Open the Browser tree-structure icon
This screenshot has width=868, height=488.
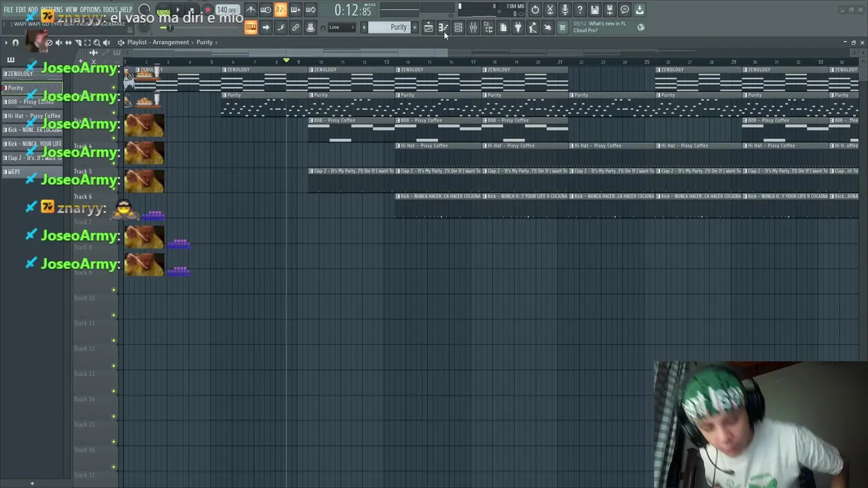point(488,27)
